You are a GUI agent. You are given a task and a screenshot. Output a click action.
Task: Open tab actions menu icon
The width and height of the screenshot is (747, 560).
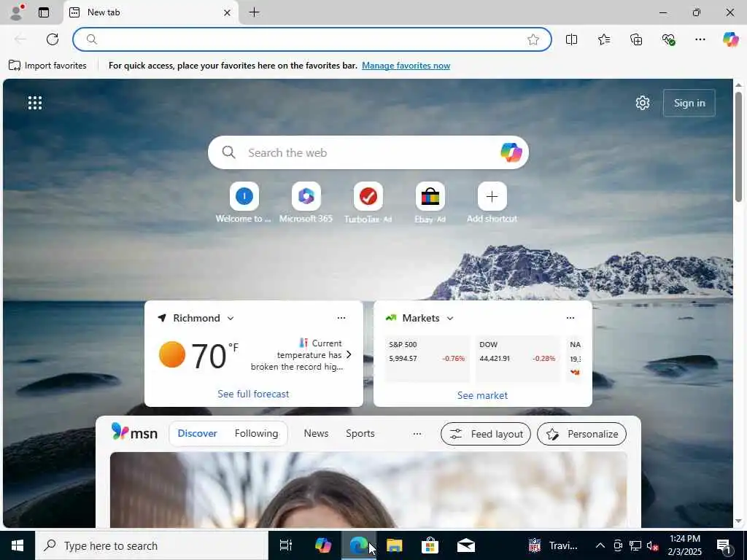point(44,12)
